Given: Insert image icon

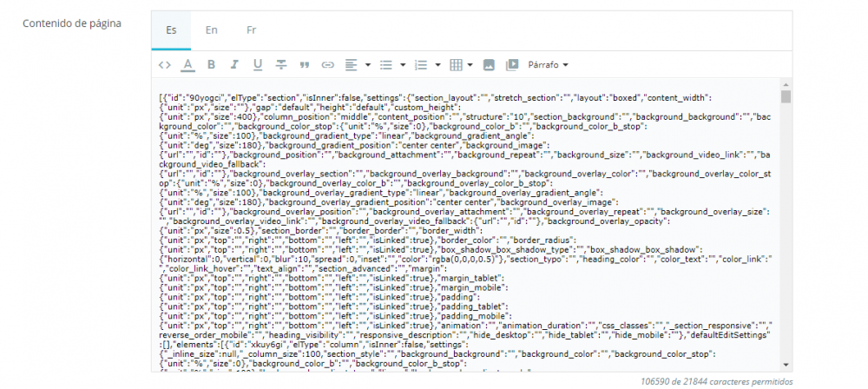Looking at the screenshot, I should [488, 65].
